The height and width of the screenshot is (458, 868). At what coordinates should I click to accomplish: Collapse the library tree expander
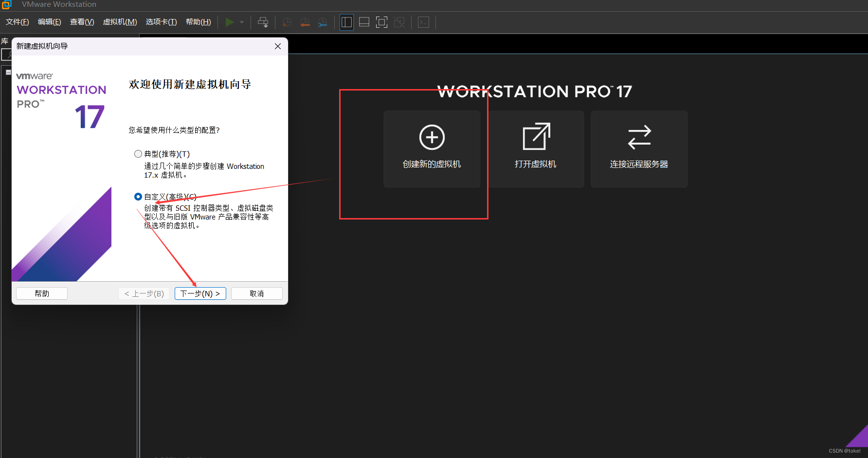click(x=8, y=72)
